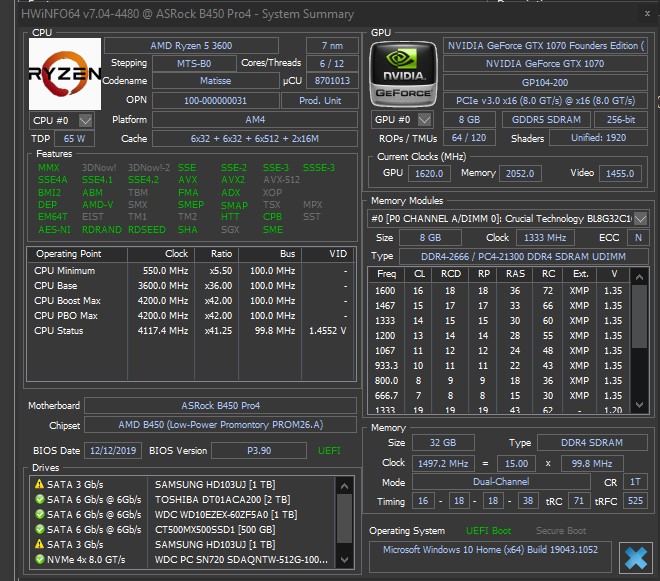The width and height of the screenshot is (660, 581).
Task: Click down arrow of Drives list scrollbar
Action: (344, 560)
